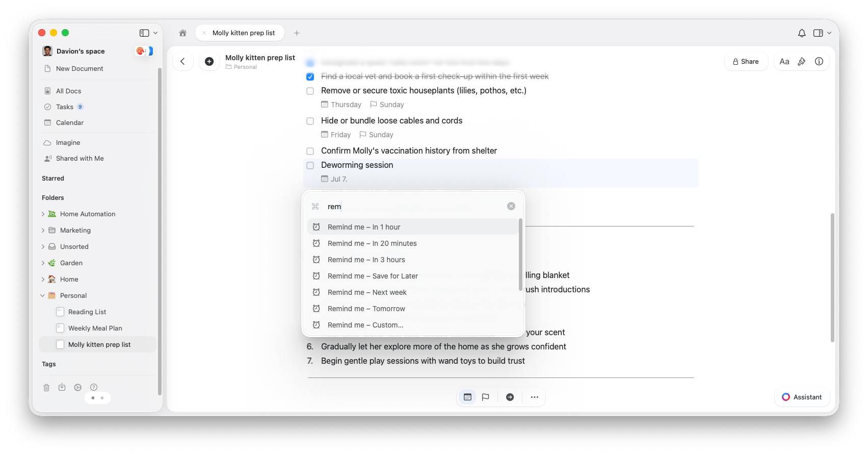Toggle the right panel layout icon
This screenshot has height=454, width=868.
[818, 33]
